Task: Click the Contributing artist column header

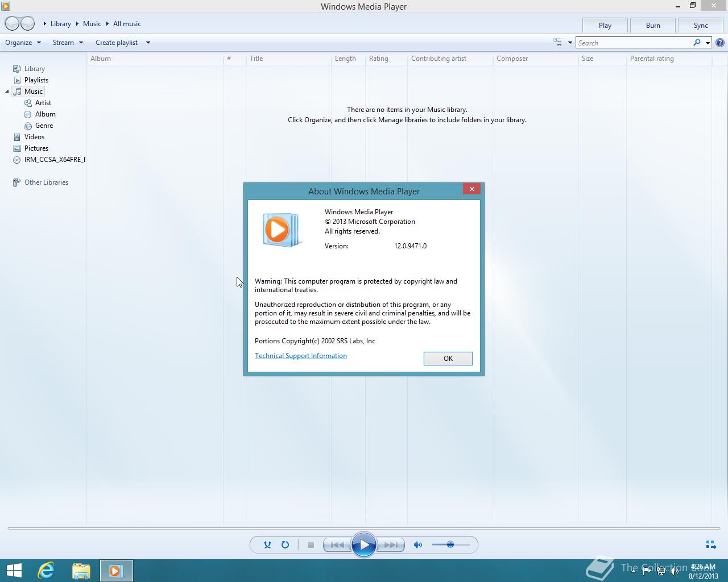Action: tap(450, 59)
